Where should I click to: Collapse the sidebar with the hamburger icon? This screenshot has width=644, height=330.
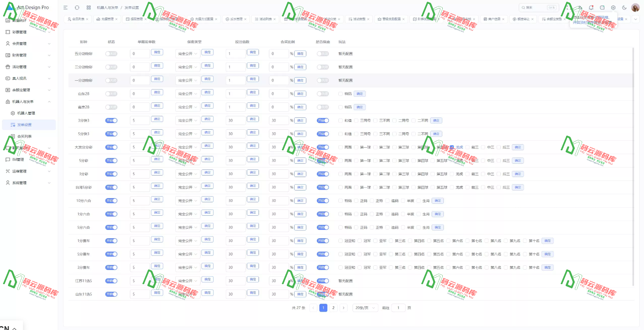(x=65, y=8)
